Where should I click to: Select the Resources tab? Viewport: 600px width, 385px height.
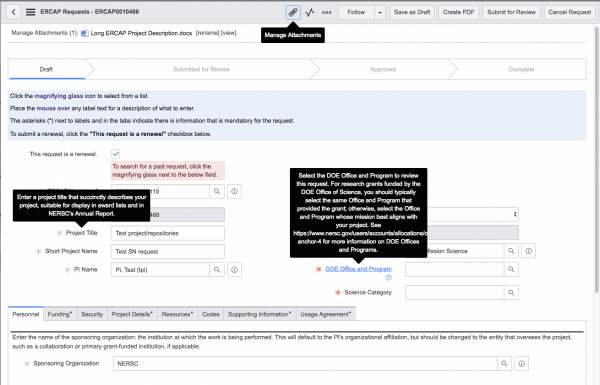177,314
